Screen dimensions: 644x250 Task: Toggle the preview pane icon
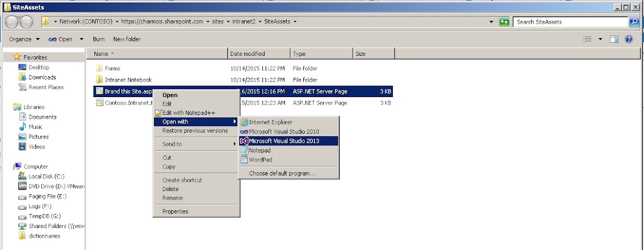pos(614,39)
